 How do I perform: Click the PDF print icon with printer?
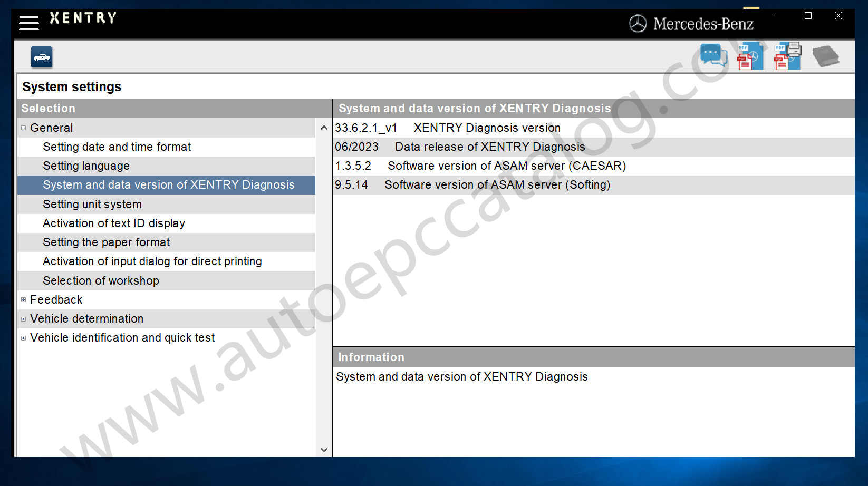click(x=788, y=56)
